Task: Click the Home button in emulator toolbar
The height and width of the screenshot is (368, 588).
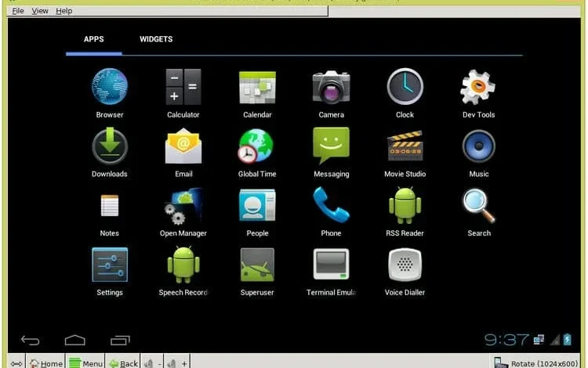Action: pos(45,363)
